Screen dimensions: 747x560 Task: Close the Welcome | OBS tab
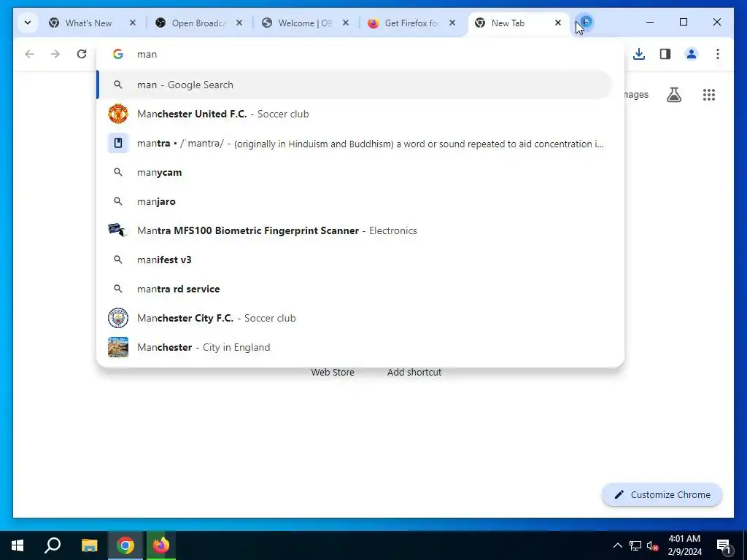pyautogui.click(x=346, y=23)
